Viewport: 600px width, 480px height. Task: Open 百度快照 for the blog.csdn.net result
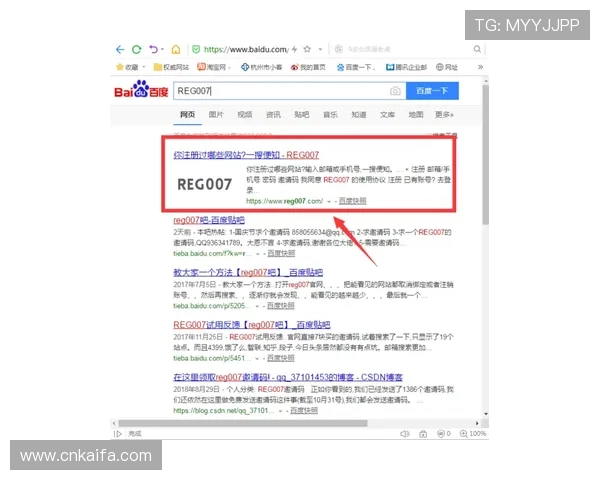pos(304,411)
